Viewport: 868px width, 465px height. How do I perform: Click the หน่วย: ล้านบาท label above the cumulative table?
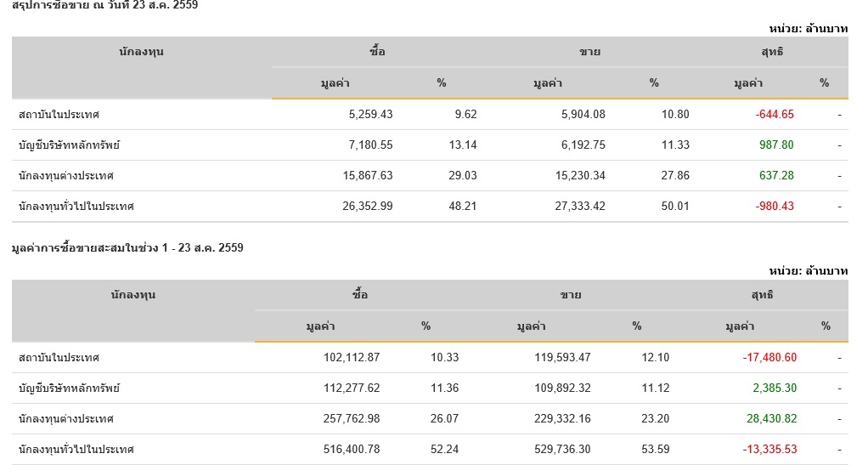808,271
